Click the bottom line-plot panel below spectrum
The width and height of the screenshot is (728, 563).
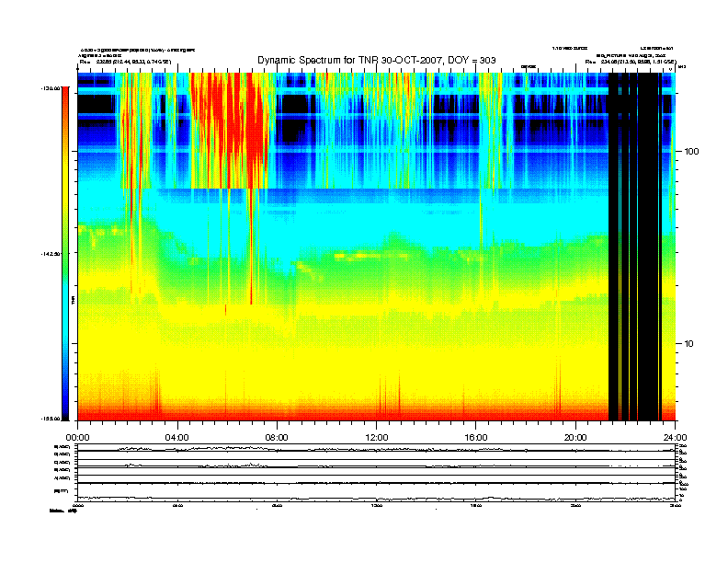pos(377,472)
